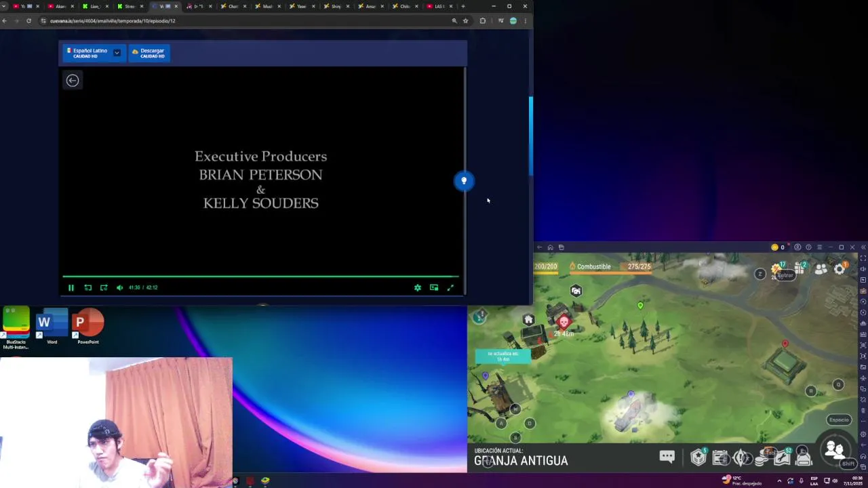Collapse the BlueStacks side toolbar with the double arrow
The image size is (868, 488).
pos(863,247)
